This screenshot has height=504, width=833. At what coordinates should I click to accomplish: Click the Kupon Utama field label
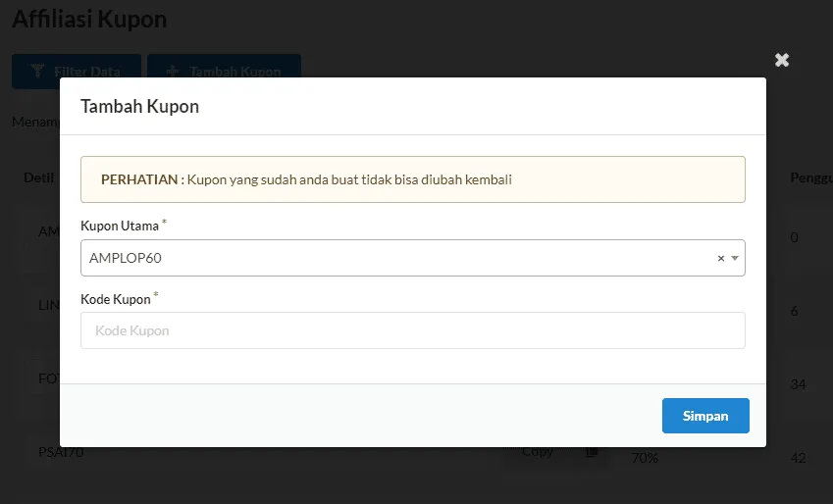[119, 227]
